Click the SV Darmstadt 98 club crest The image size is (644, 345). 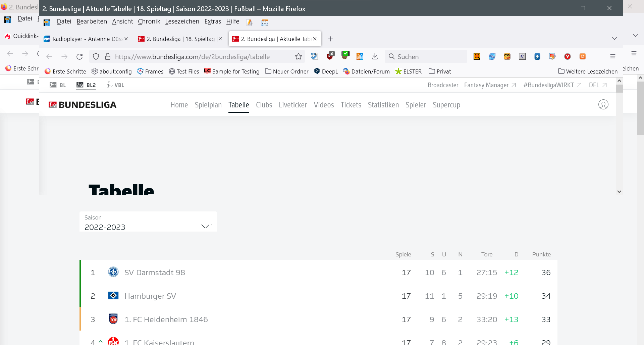[x=113, y=272]
